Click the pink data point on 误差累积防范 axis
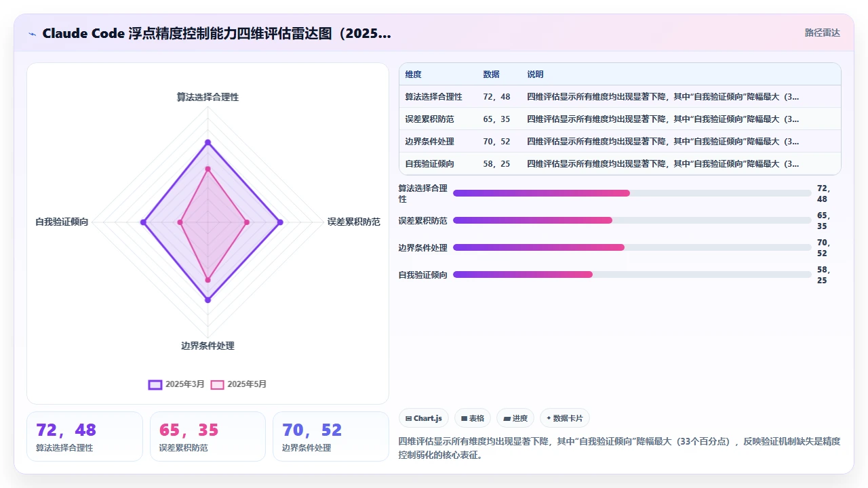Viewport: 868px width, 488px height. [246, 222]
